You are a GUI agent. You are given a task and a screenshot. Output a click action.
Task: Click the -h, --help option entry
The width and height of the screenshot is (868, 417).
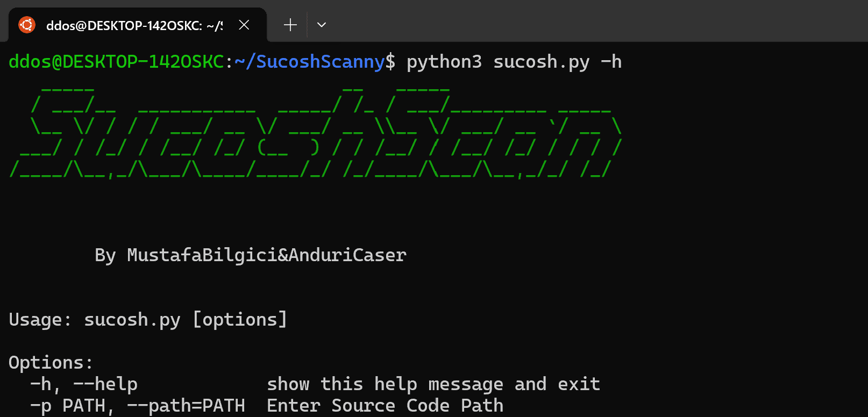[84, 384]
